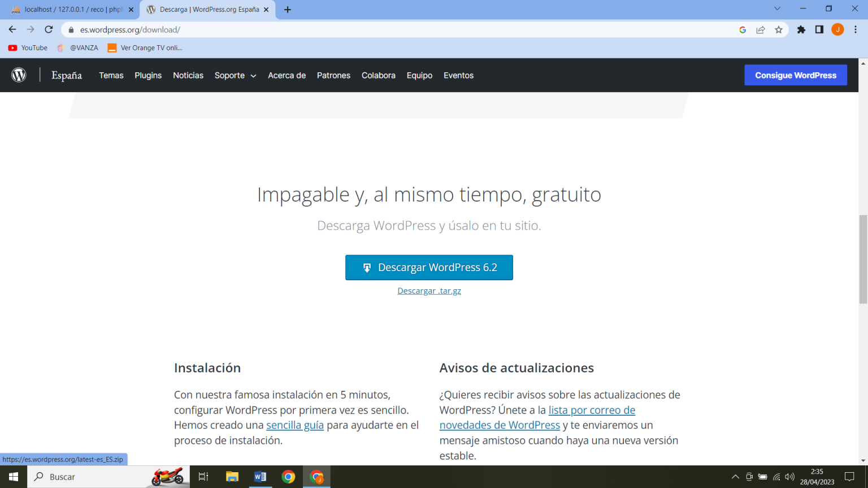Expand hidden system tray icons
Viewport: 868px width, 488px height.
(x=736, y=477)
